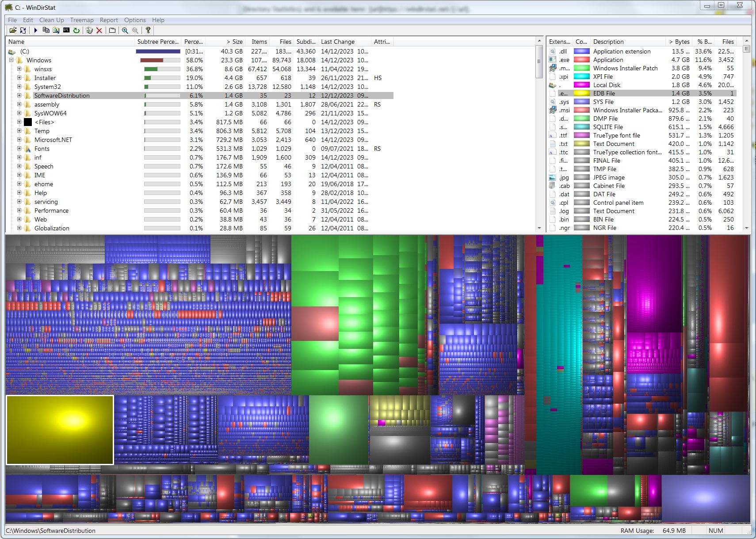
Task: Click the black Files item icon
Action: click(x=28, y=122)
